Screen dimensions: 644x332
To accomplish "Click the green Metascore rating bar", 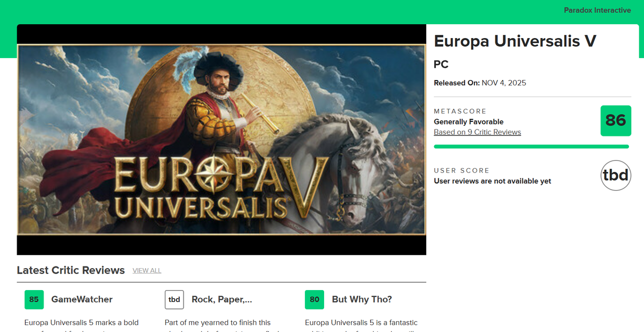I will (531, 146).
